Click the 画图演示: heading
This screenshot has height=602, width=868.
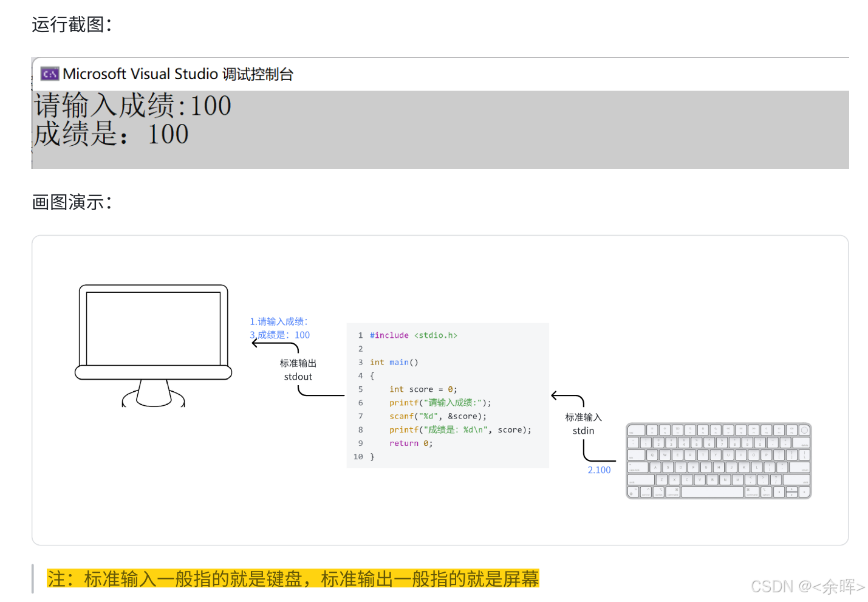point(71,202)
